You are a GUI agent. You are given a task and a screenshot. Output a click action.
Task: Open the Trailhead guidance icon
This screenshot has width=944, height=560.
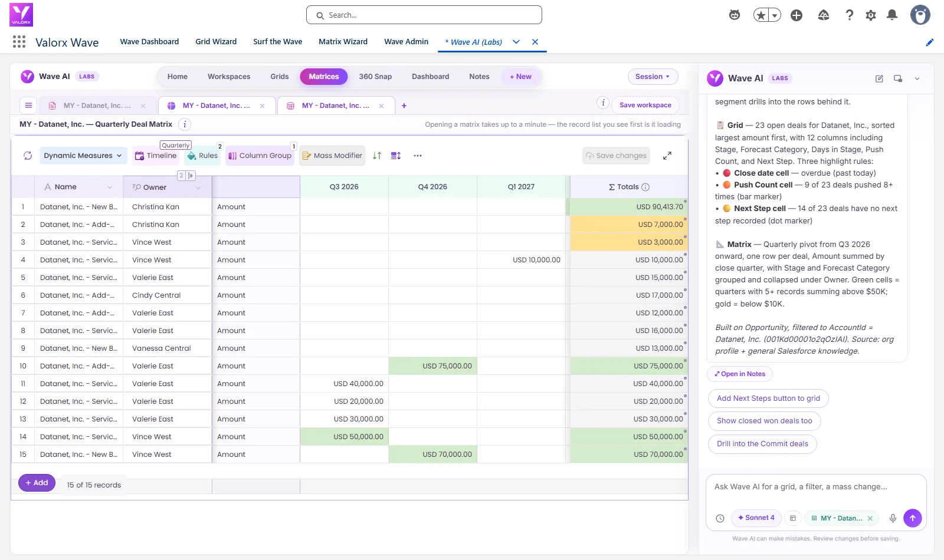coord(824,15)
